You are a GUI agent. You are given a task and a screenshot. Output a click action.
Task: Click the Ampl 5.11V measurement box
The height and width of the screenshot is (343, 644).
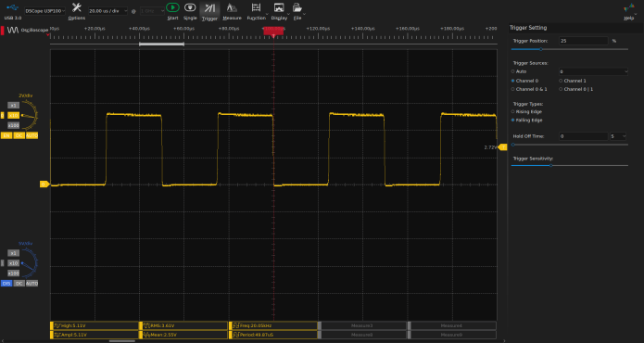[95, 335]
